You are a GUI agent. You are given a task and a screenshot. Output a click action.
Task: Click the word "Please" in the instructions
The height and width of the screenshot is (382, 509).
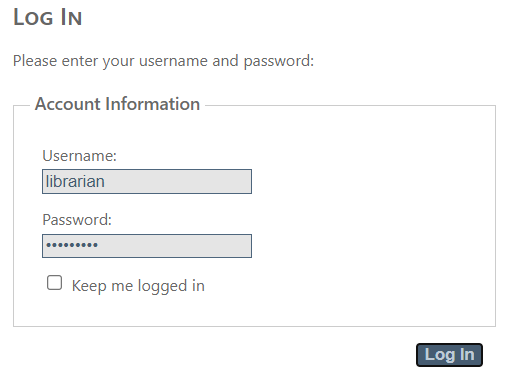tap(35, 61)
